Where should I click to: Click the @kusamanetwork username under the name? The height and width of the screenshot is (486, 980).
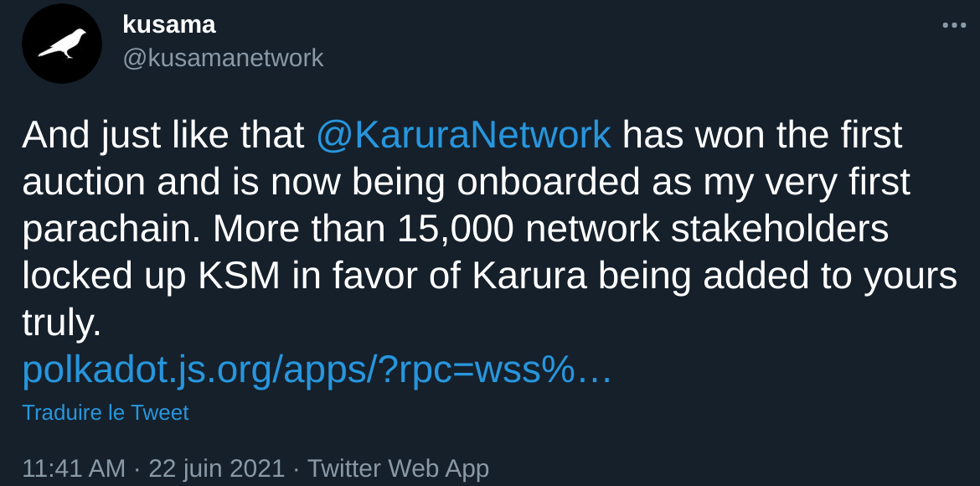tap(223, 59)
